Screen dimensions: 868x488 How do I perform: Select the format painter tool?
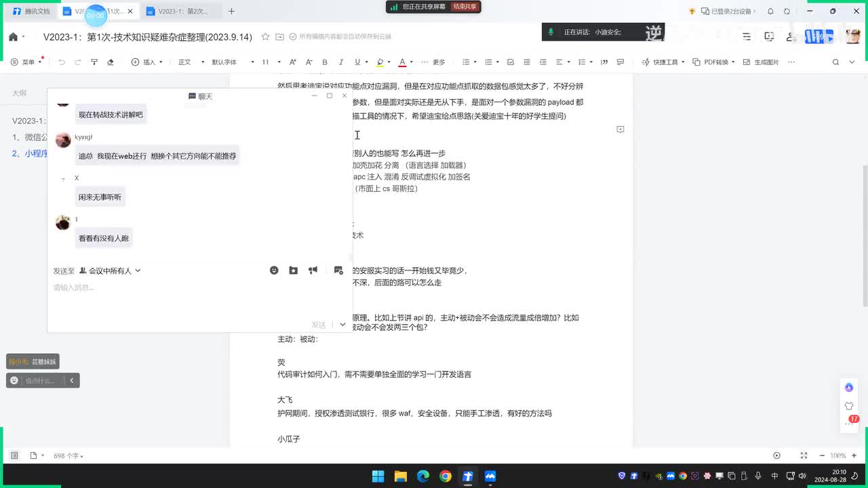pyautogui.click(x=94, y=62)
